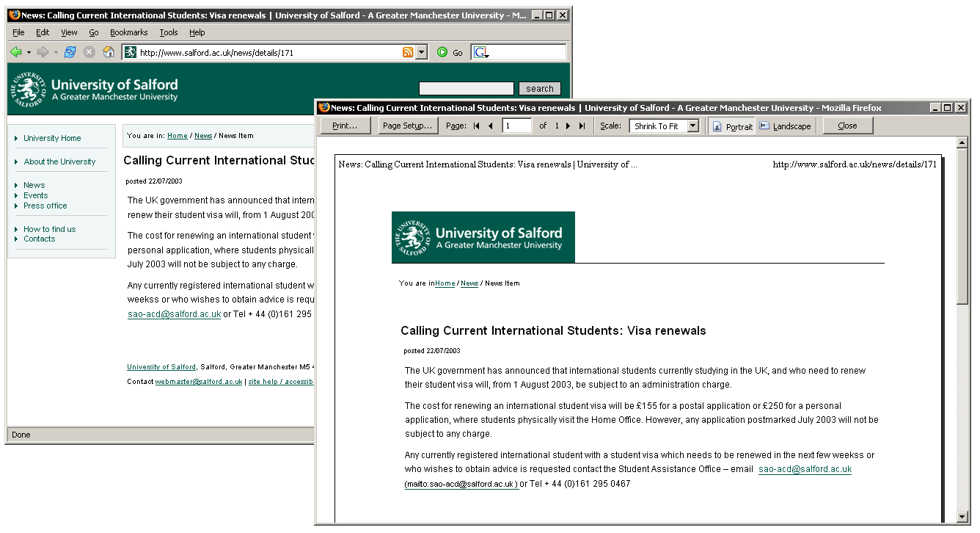The image size is (980, 533).
Task: Click Firefox icon in browser window title bar
Action: click(x=14, y=15)
